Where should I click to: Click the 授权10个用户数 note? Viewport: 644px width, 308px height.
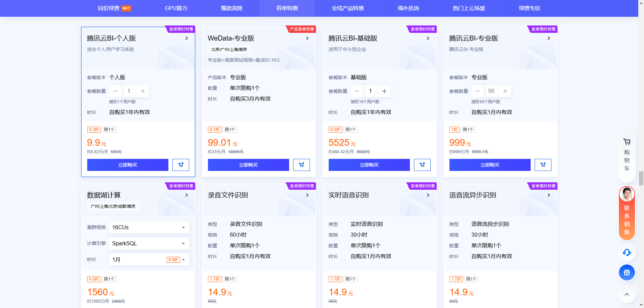point(365,102)
